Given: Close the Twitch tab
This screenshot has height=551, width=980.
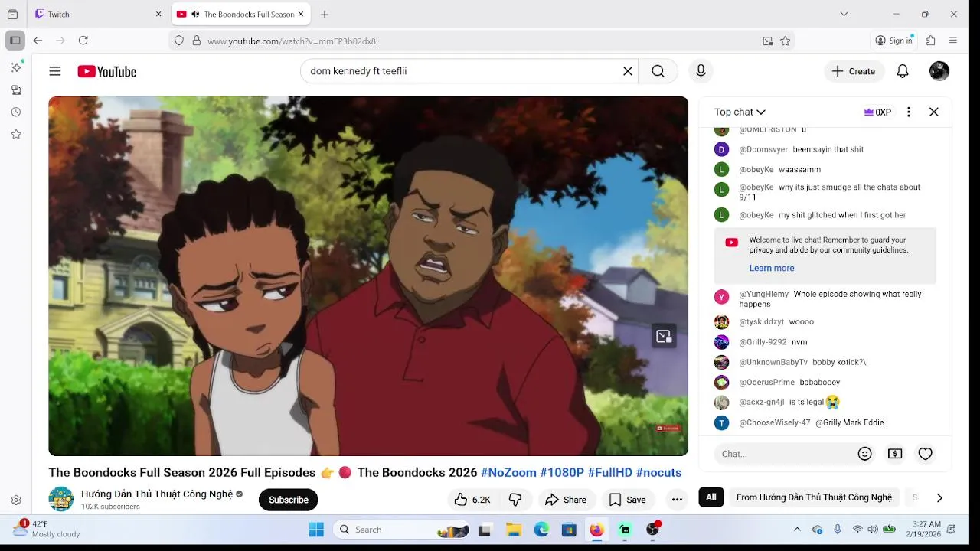Looking at the screenshot, I should (x=158, y=14).
